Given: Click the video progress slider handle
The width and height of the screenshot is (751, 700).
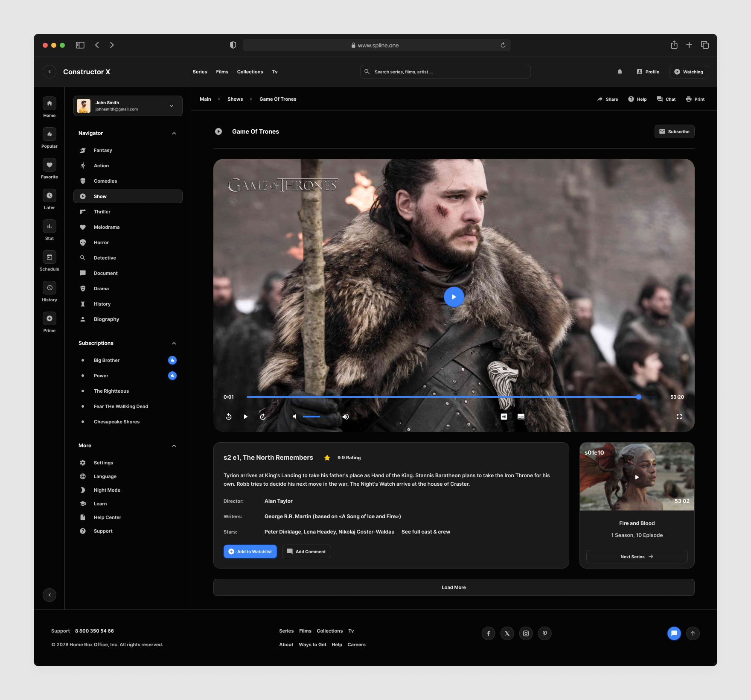Looking at the screenshot, I should pyautogui.click(x=639, y=397).
